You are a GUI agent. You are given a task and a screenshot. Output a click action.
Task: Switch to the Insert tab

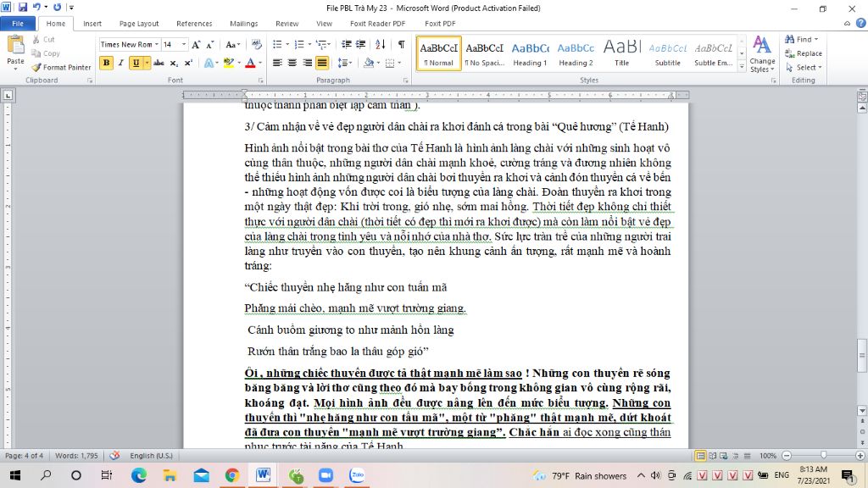[92, 23]
